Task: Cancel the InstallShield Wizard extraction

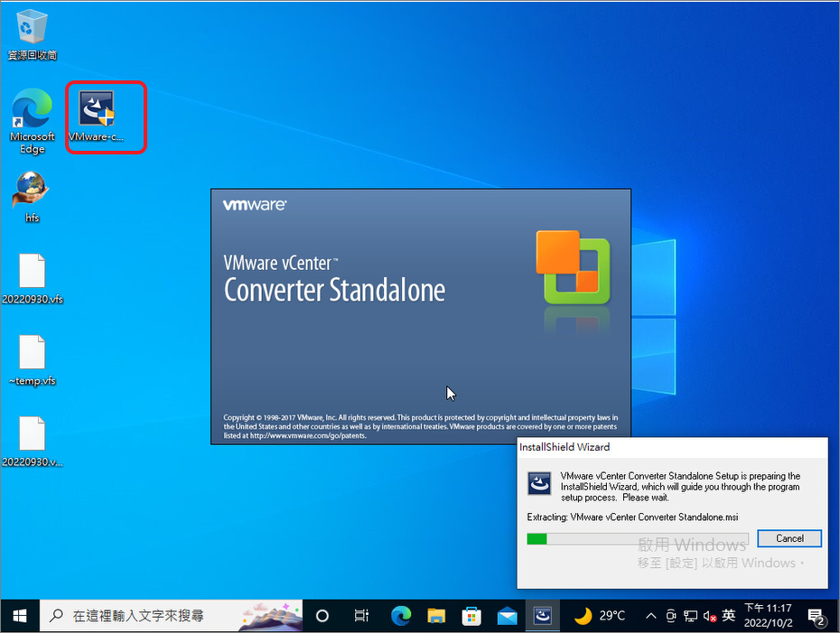Action: [789, 538]
